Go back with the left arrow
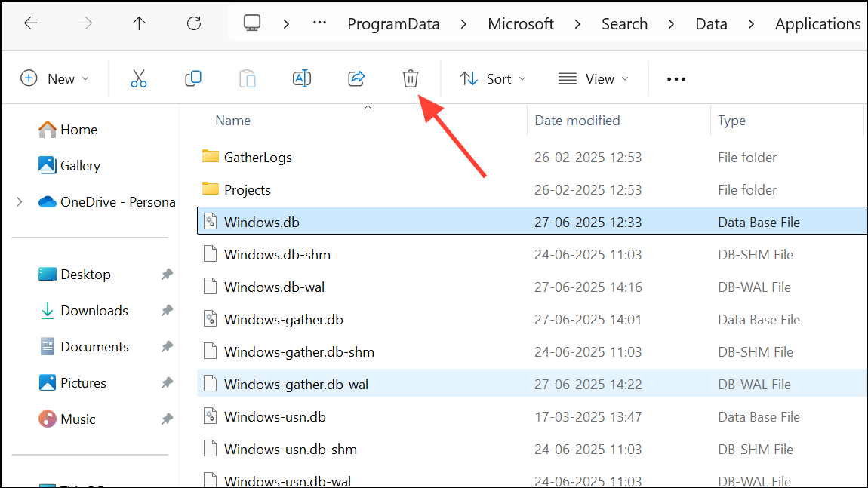This screenshot has height=488, width=868. coord(31,23)
